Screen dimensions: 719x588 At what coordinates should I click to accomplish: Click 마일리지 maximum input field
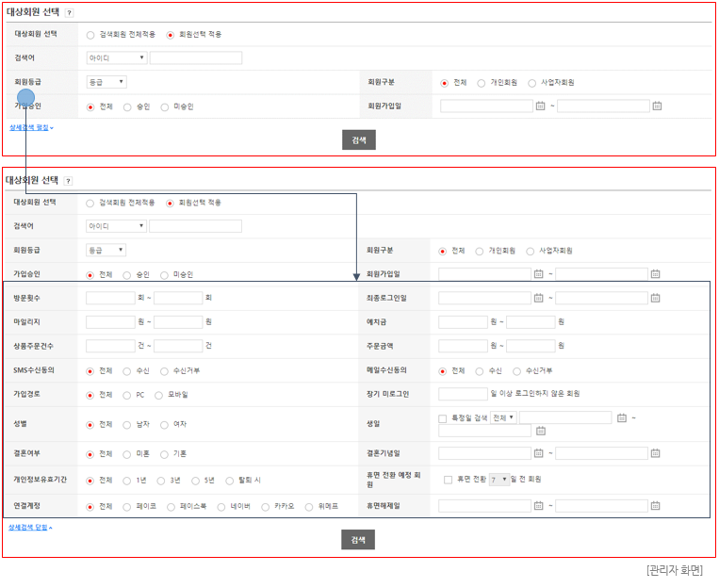coord(178,321)
